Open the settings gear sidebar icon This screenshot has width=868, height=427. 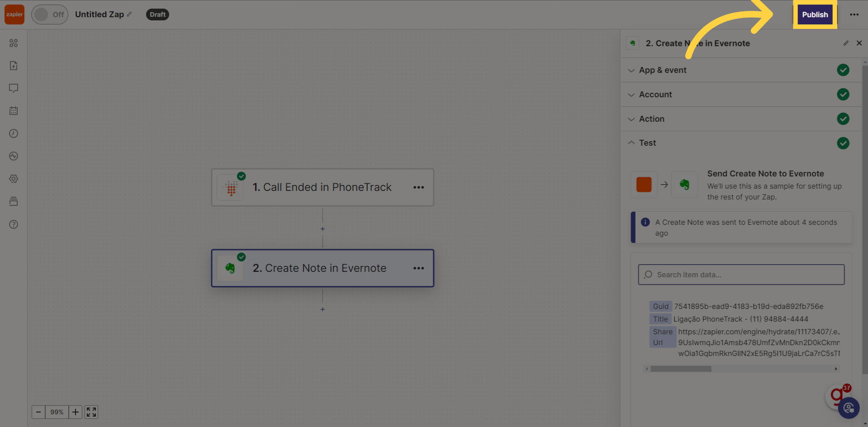[x=14, y=179]
